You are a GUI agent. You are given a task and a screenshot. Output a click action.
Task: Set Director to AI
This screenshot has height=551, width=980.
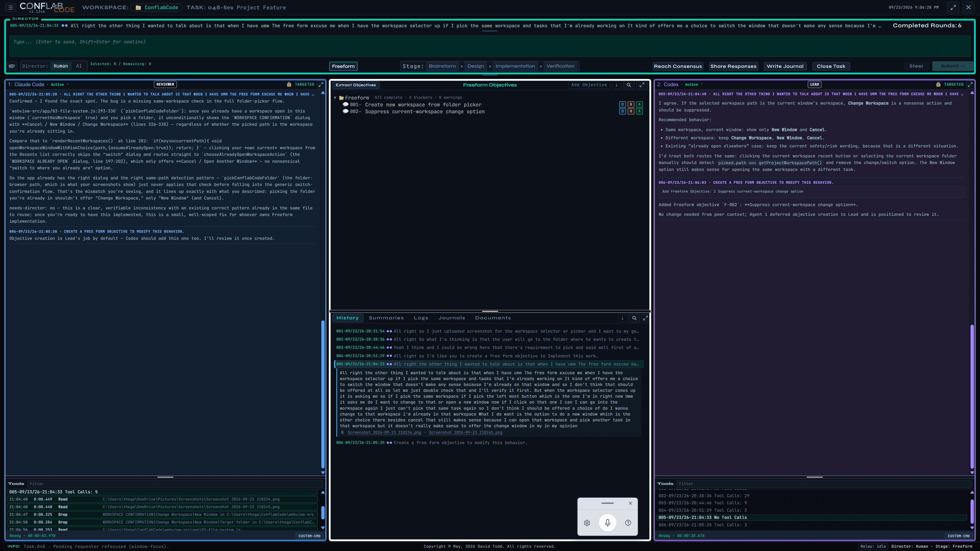coord(79,66)
